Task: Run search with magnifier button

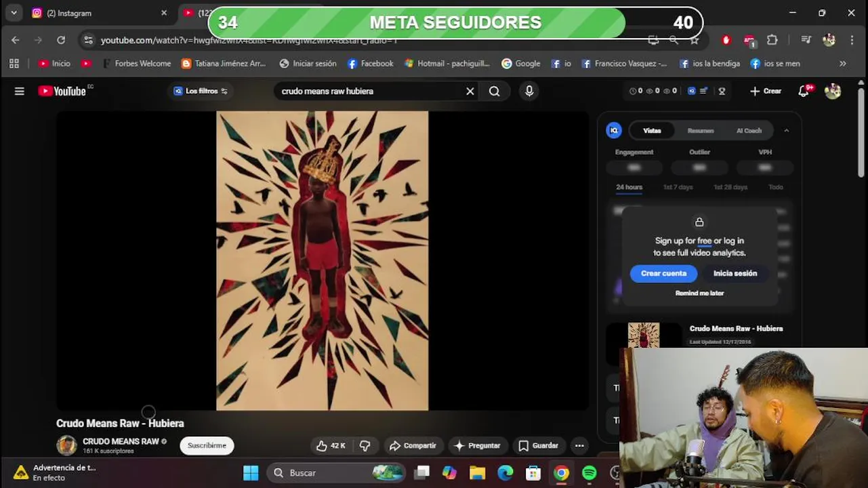Action: (x=495, y=91)
